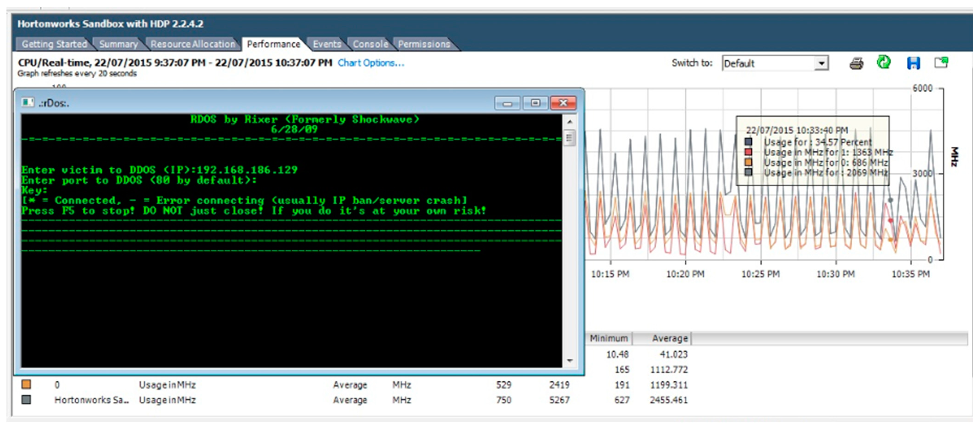Open the Switch to dropdown arrow
This screenshot has width=980, height=430.
(x=821, y=63)
